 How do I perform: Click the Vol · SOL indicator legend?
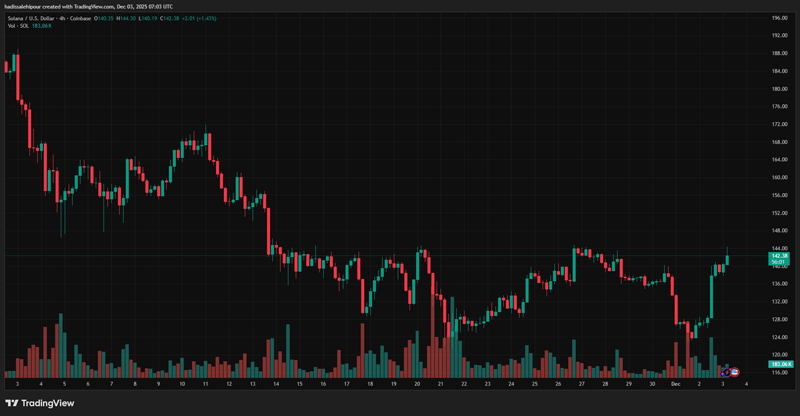[20, 25]
